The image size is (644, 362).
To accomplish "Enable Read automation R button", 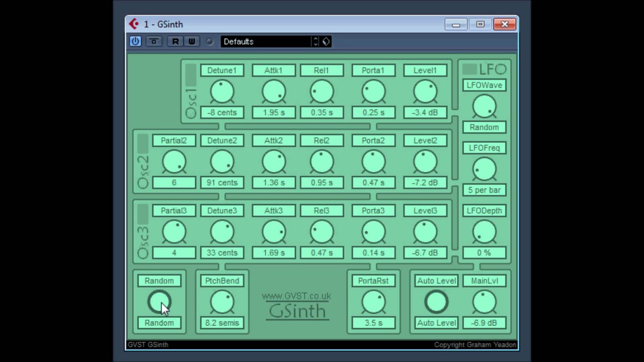I will (x=175, y=42).
